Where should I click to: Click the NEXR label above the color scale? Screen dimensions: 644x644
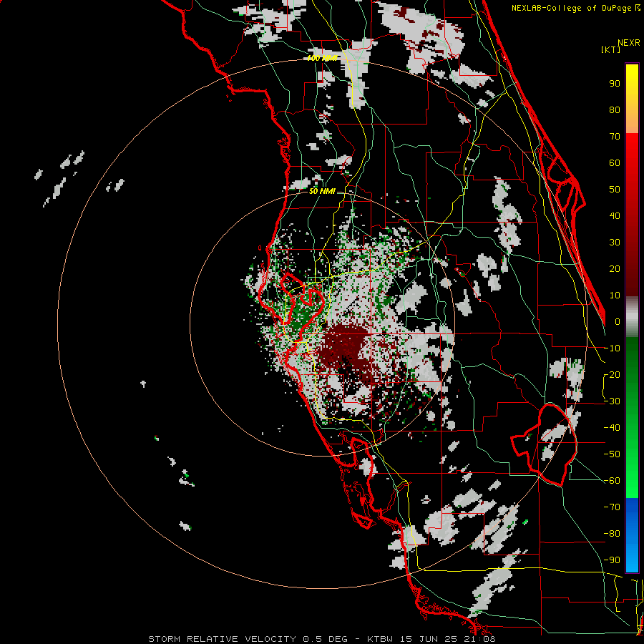[628, 43]
